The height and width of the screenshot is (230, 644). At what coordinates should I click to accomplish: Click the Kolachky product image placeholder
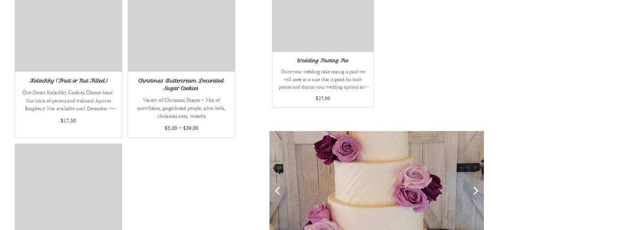[69, 35]
